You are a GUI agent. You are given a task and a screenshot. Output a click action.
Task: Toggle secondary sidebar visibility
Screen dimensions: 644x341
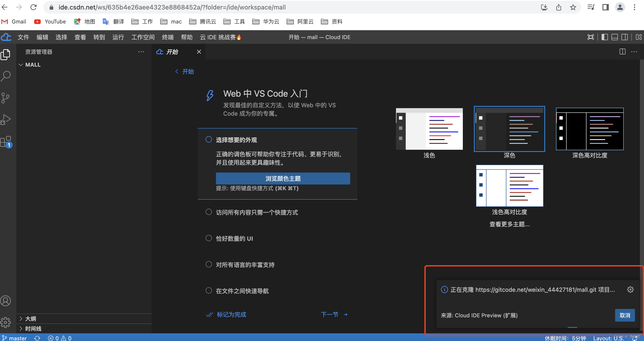625,37
